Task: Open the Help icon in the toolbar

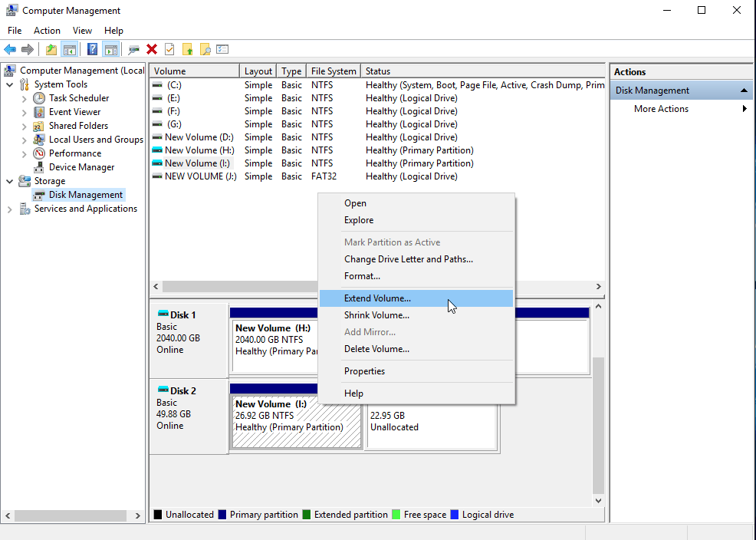Action: (92, 48)
